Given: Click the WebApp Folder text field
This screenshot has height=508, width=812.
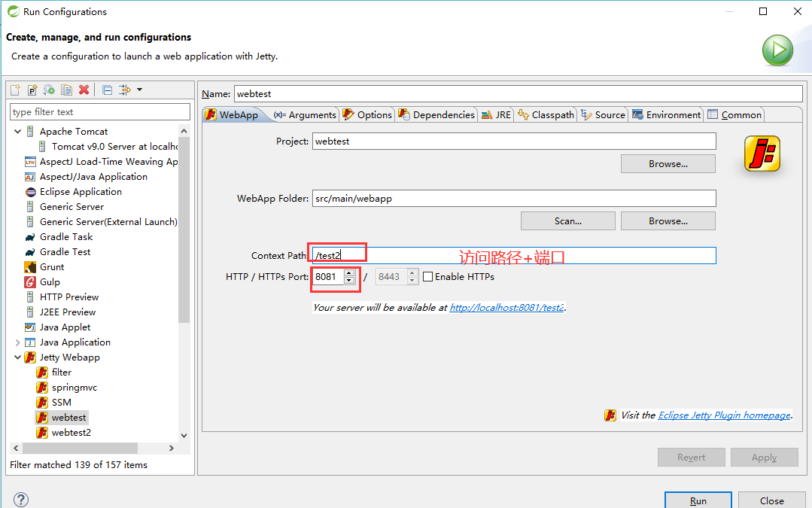Looking at the screenshot, I should (x=514, y=199).
